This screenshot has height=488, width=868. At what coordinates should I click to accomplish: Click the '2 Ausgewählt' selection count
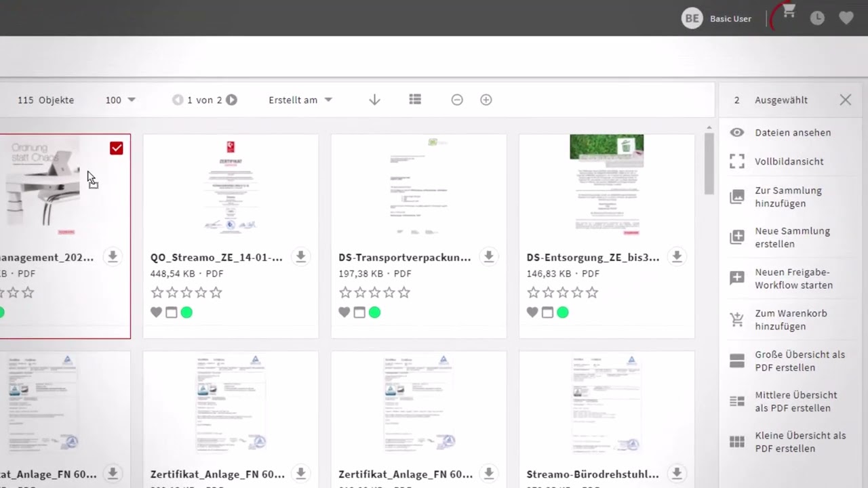click(771, 100)
